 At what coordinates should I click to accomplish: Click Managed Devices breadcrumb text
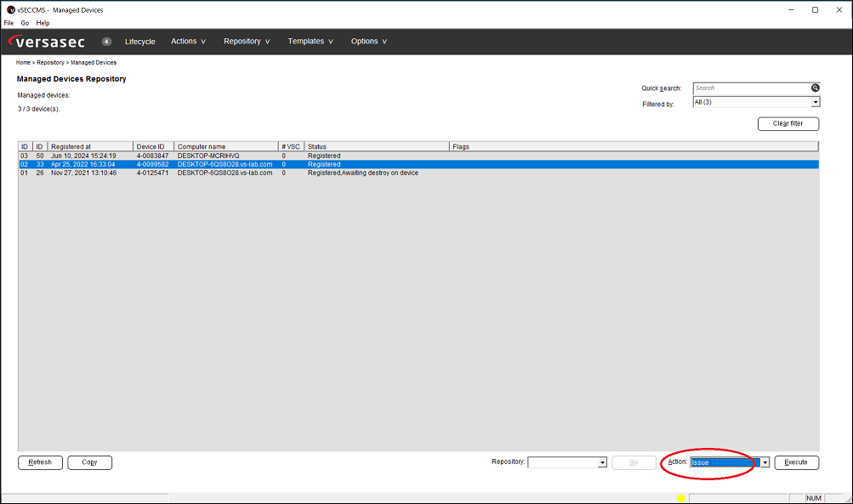tap(94, 63)
